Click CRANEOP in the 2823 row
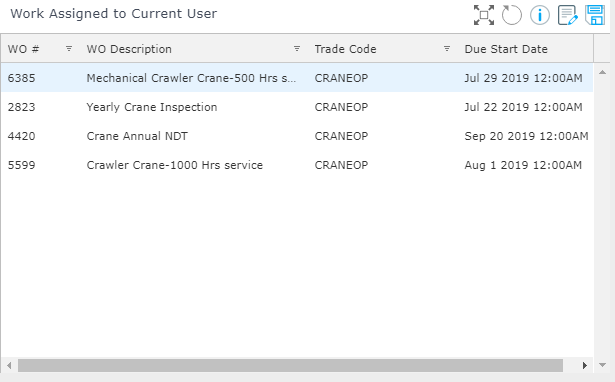The image size is (615, 382). pyautogui.click(x=341, y=107)
